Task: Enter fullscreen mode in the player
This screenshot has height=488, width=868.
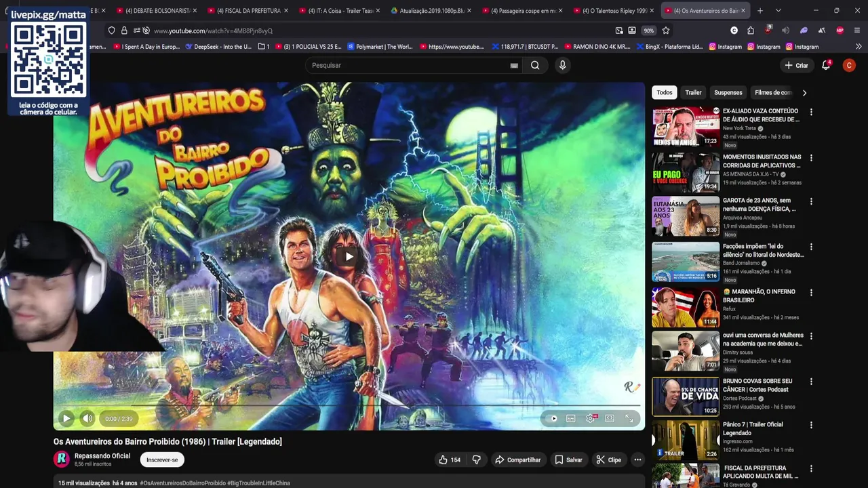Action: click(x=629, y=419)
